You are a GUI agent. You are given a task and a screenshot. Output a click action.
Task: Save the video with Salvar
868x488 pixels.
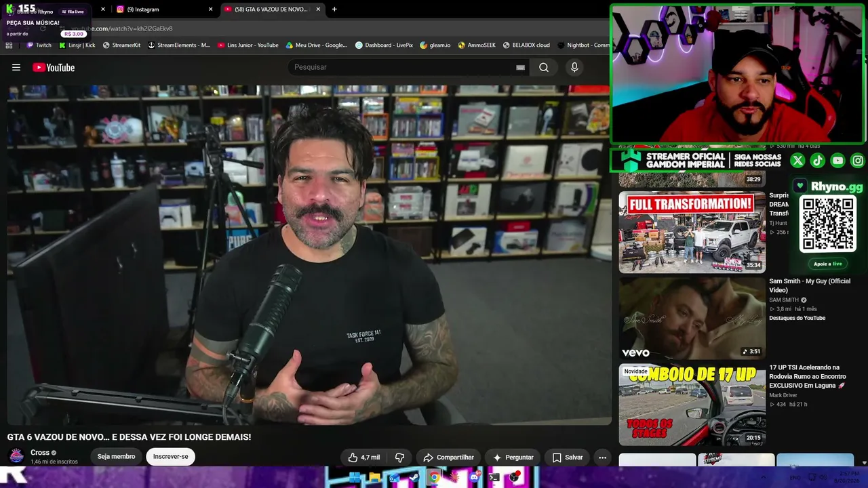(567, 457)
